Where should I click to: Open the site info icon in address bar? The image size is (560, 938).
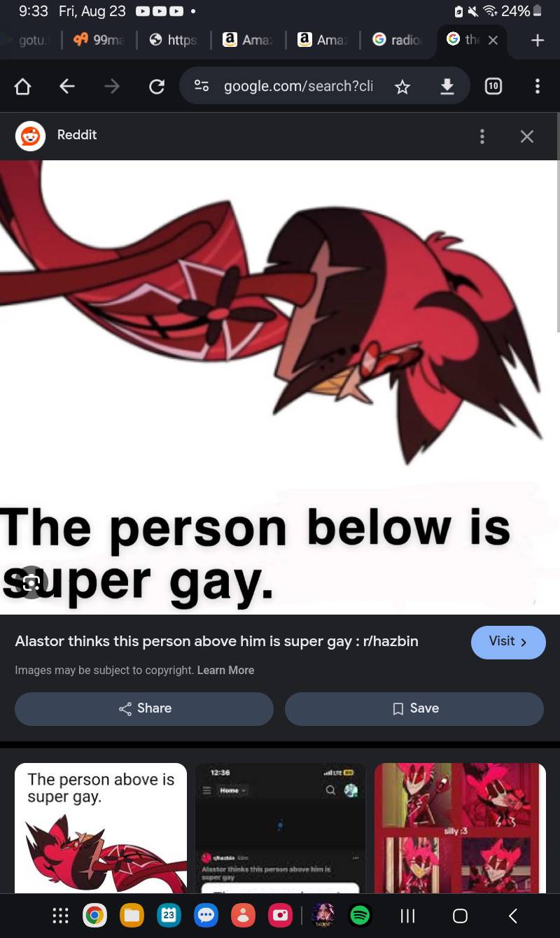click(x=202, y=86)
